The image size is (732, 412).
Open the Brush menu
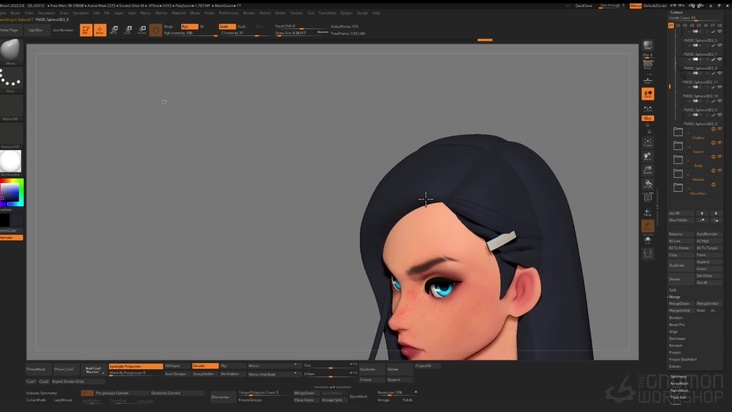[x=15, y=13]
